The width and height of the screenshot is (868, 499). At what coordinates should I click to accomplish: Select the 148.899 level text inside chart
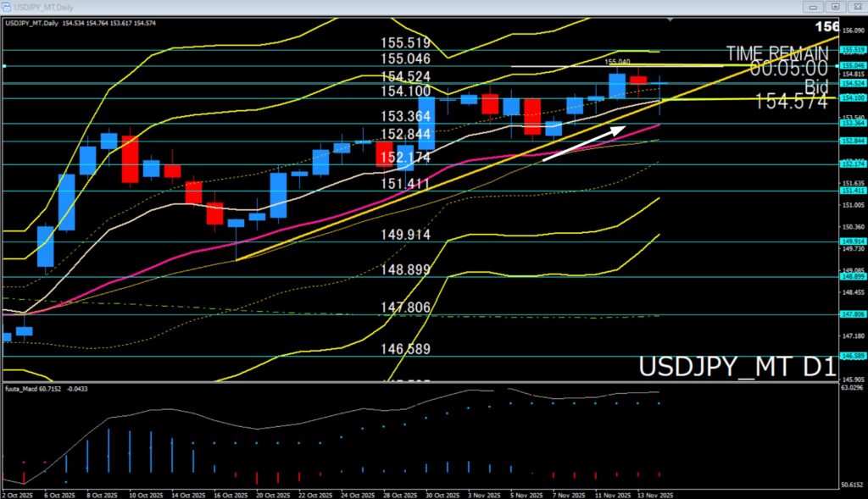pos(406,269)
